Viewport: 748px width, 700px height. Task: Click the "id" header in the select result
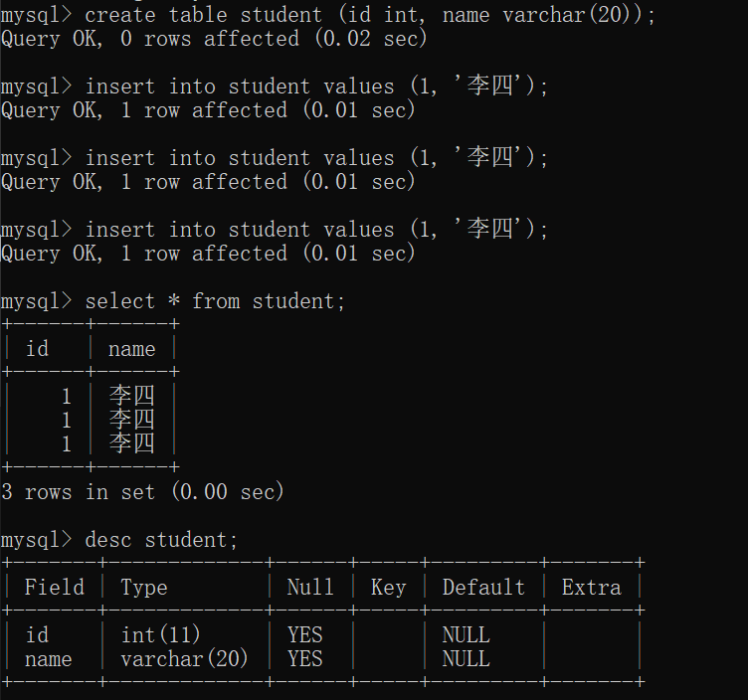click(37, 349)
